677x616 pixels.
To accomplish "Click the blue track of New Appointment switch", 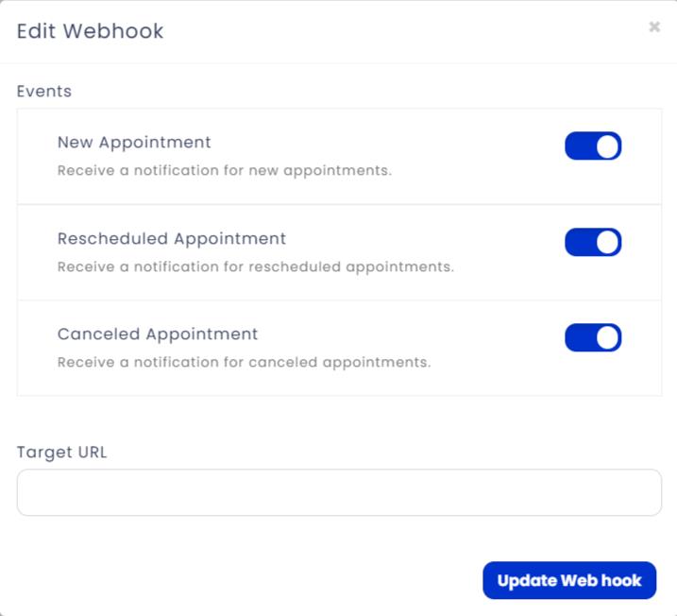I will 581,146.
